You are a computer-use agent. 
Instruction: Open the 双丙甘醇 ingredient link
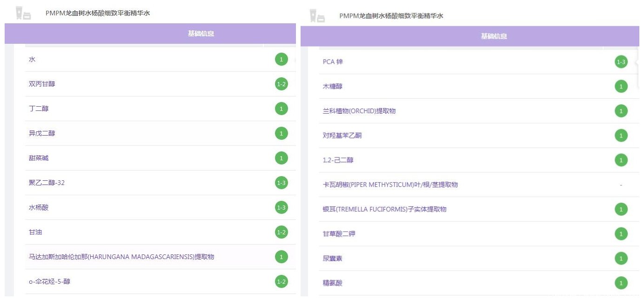click(x=42, y=84)
